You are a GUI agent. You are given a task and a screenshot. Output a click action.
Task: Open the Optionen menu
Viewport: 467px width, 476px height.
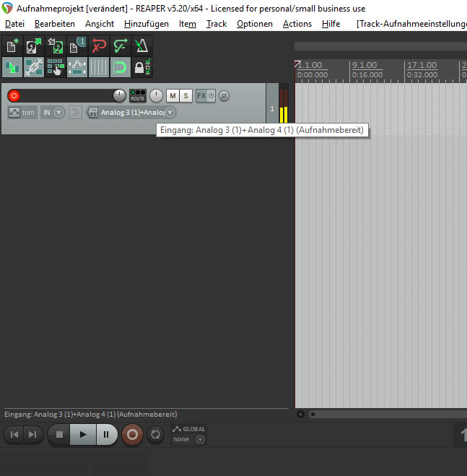click(x=255, y=24)
